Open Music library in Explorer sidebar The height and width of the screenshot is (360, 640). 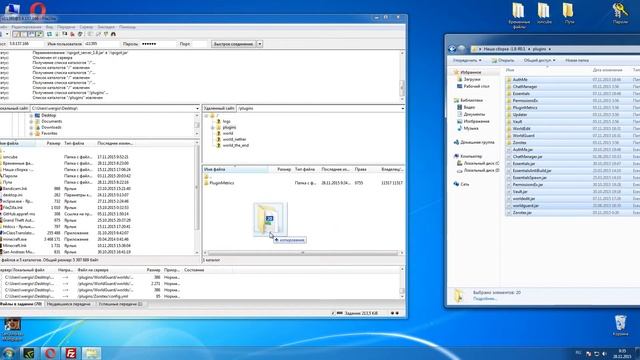[467, 128]
